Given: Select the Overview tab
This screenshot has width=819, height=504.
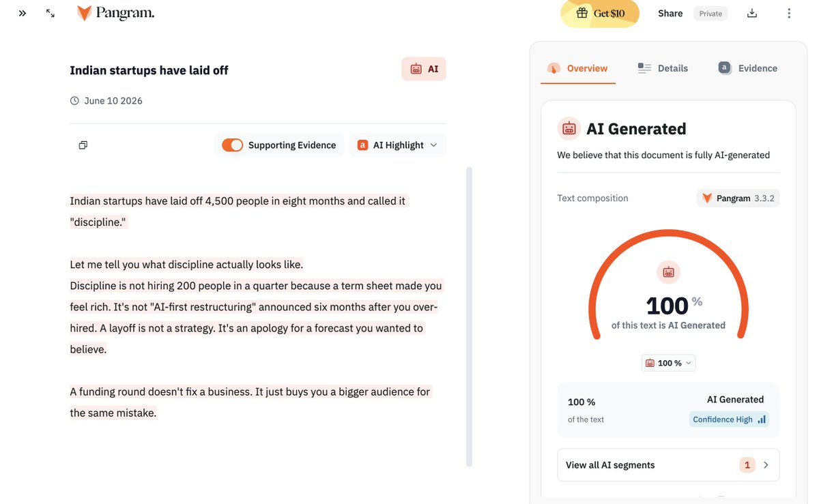Looking at the screenshot, I should tap(577, 68).
